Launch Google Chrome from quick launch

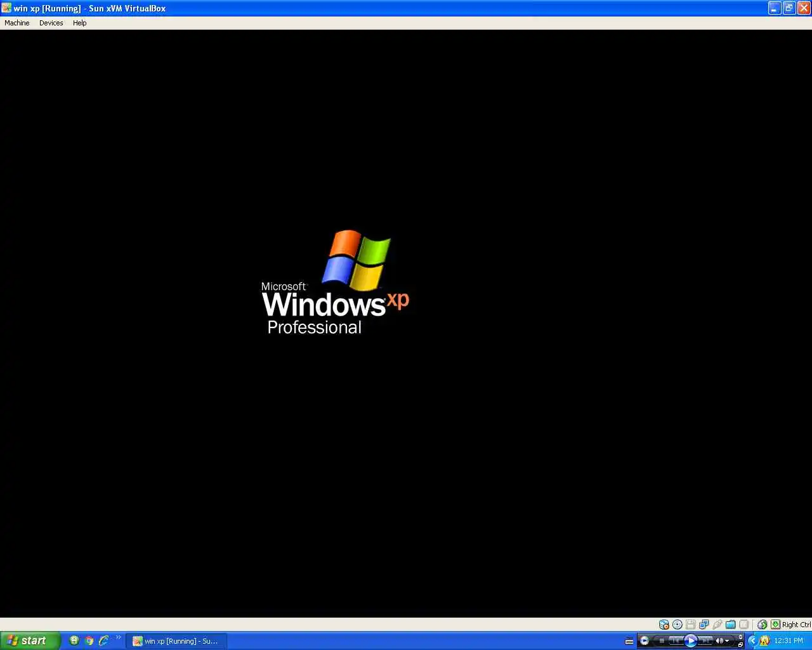pos(89,640)
